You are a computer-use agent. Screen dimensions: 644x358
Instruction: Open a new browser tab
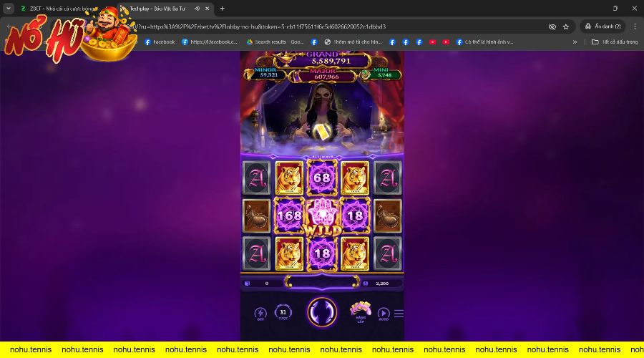222,9
